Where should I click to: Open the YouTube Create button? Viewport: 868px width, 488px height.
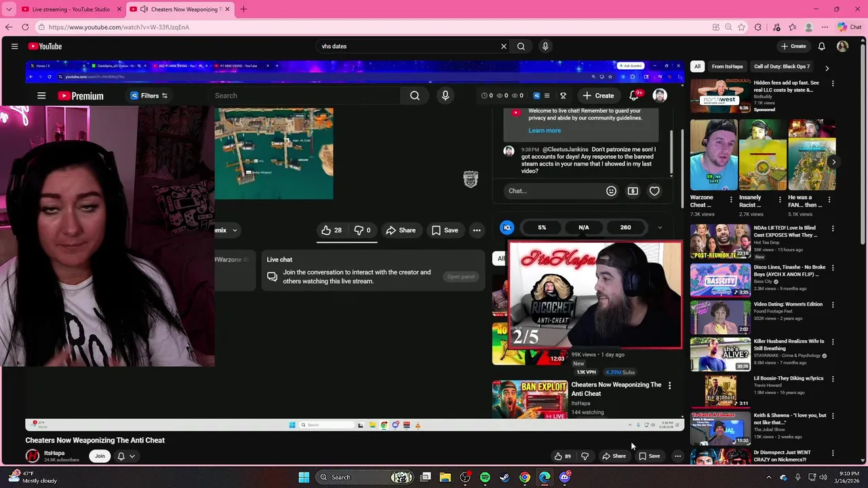[793, 46]
